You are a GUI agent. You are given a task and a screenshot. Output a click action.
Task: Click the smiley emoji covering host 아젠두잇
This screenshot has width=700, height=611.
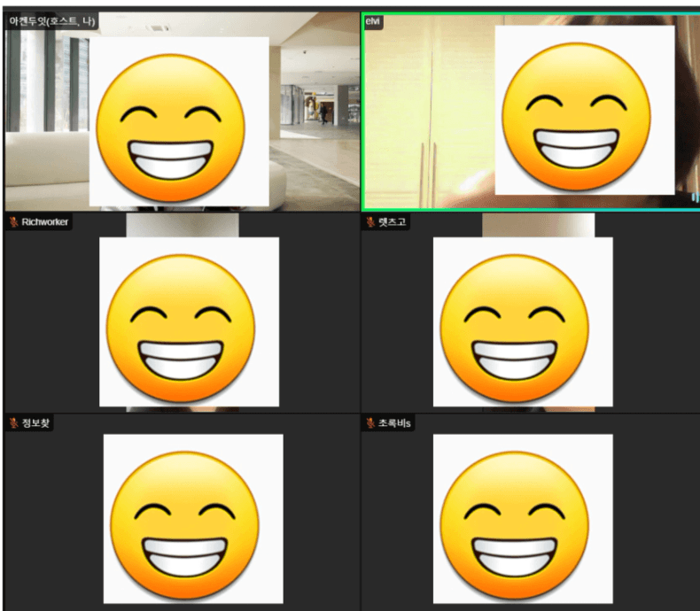point(170,121)
